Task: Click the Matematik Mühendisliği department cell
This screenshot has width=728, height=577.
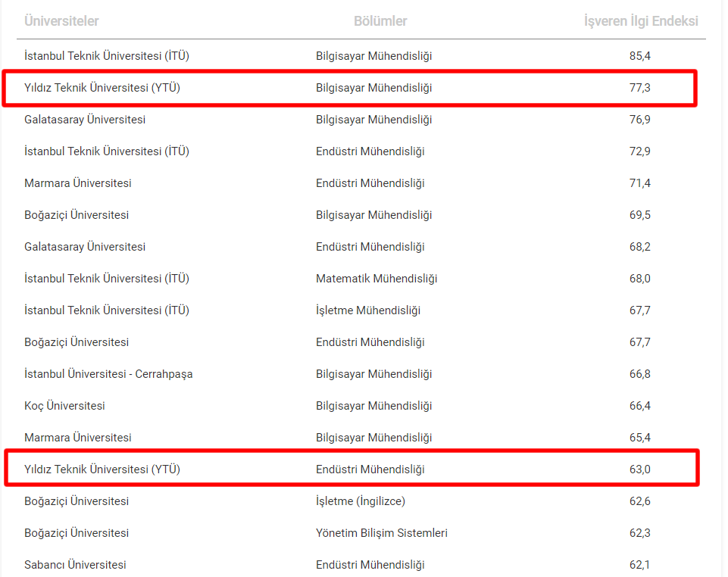Action: (x=376, y=279)
